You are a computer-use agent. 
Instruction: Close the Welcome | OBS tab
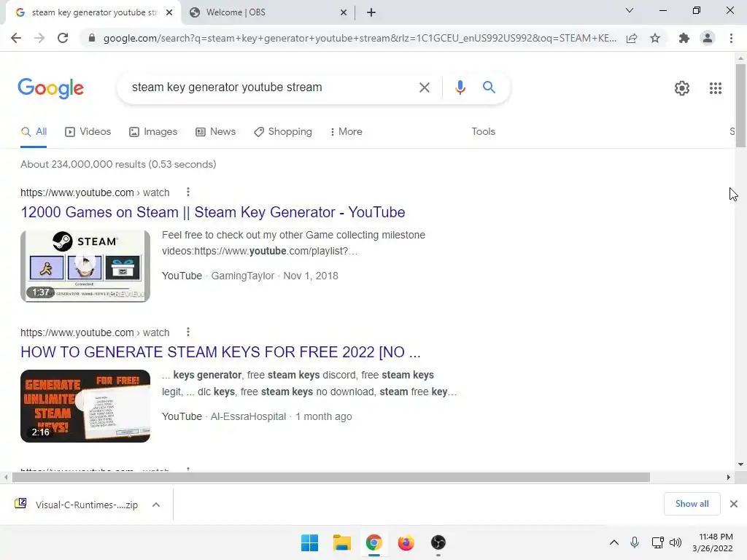click(344, 12)
